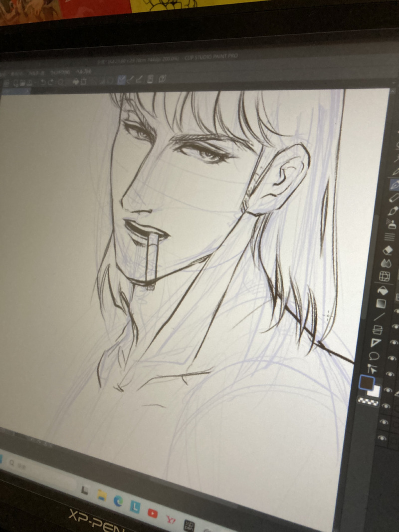This screenshot has width=399, height=532.
Task: Toggle the highlighted Snap to Ruler icon
Action: 121,80
